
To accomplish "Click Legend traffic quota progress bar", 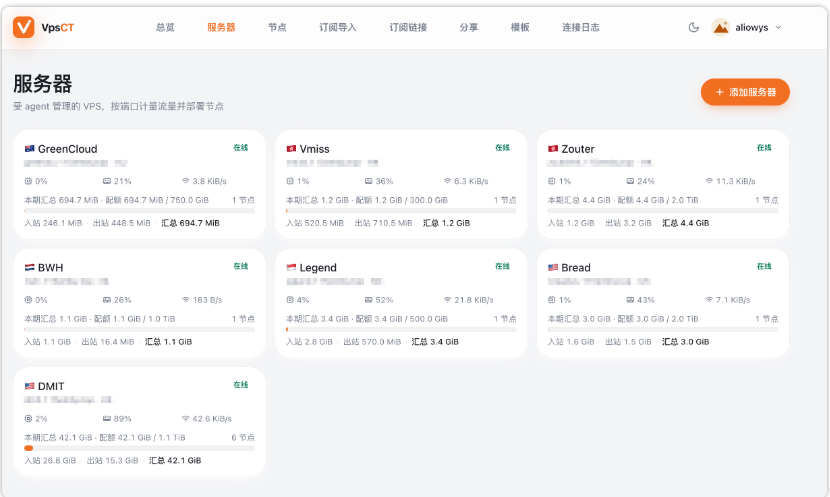I will pos(401,329).
